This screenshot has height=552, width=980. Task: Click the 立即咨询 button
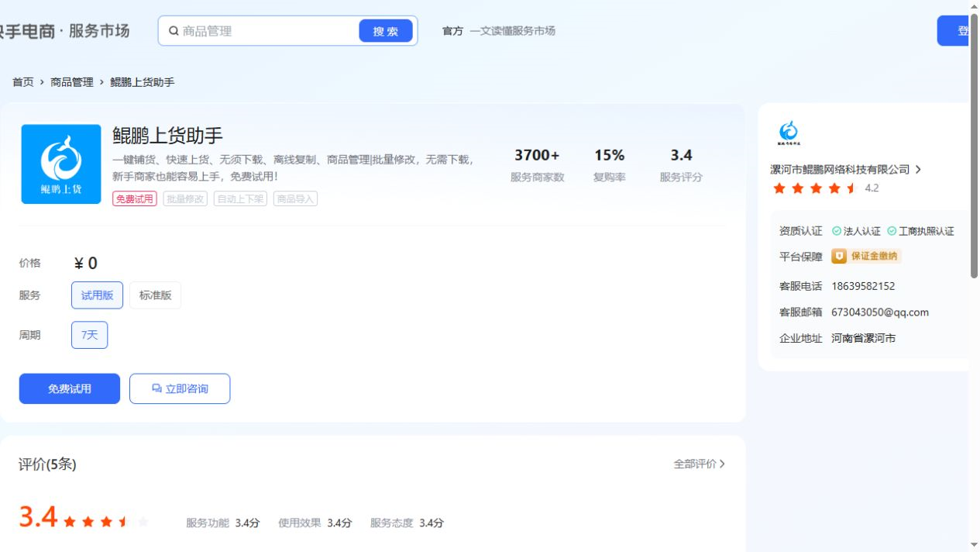point(180,388)
